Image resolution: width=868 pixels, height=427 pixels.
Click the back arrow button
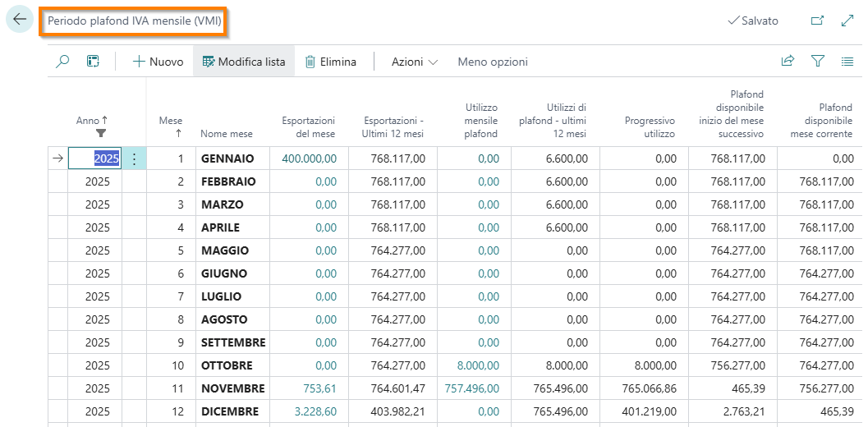(x=20, y=21)
